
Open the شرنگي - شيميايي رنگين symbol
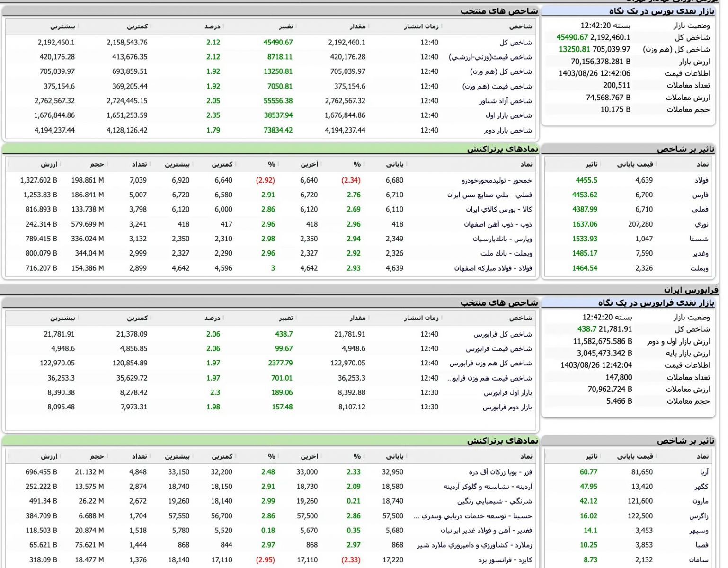pos(495,501)
